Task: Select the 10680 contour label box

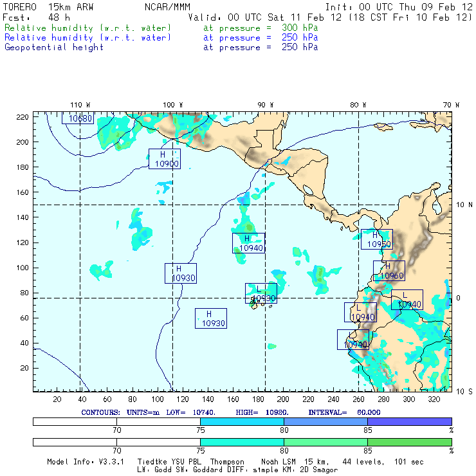Action: pos(78,118)
